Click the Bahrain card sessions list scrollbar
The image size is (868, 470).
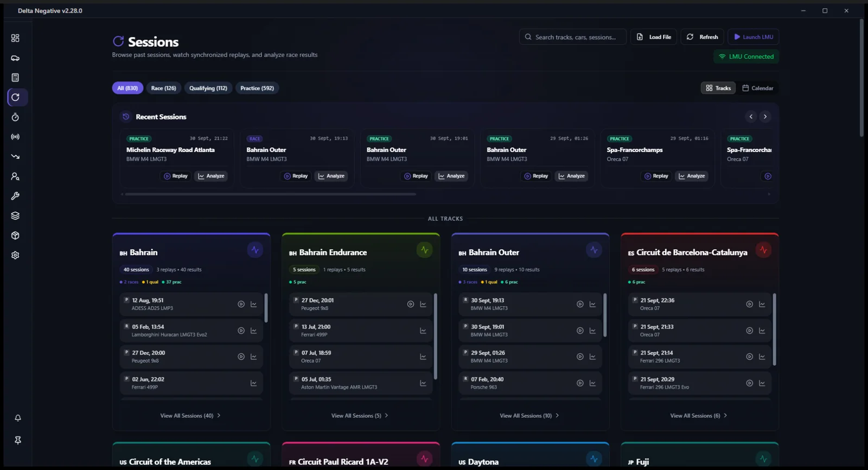pos(266,308)
